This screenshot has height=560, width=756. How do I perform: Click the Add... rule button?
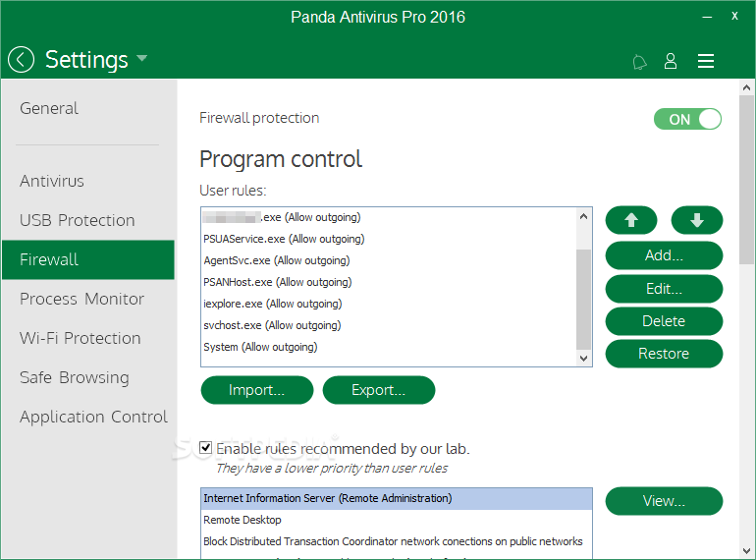click(664, 255)
